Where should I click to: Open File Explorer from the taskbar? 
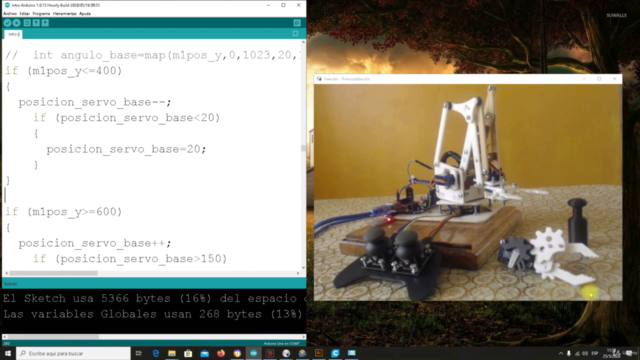tap(172, 353)
